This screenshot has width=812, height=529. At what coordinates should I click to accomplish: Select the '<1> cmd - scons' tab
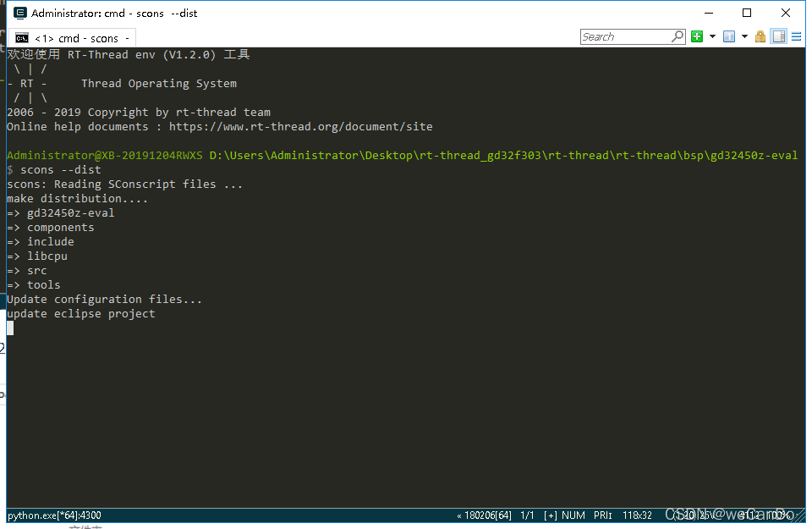point(73,38)
